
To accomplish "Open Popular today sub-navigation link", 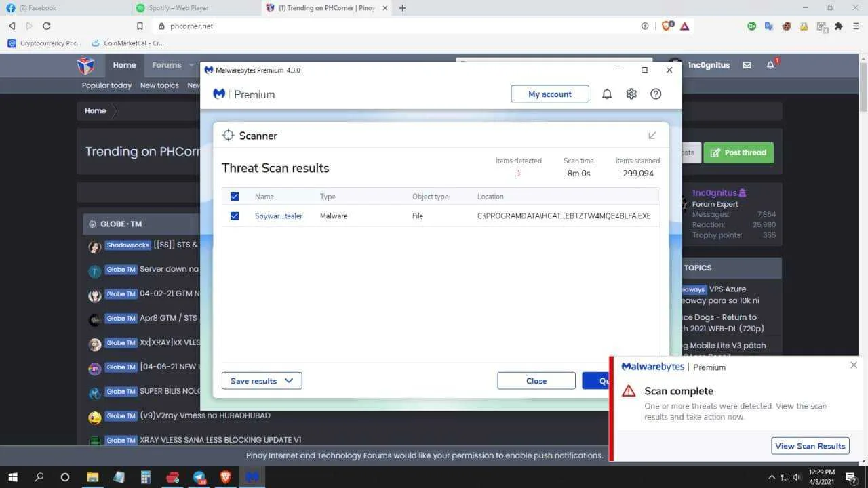I will tap(106, 85).
